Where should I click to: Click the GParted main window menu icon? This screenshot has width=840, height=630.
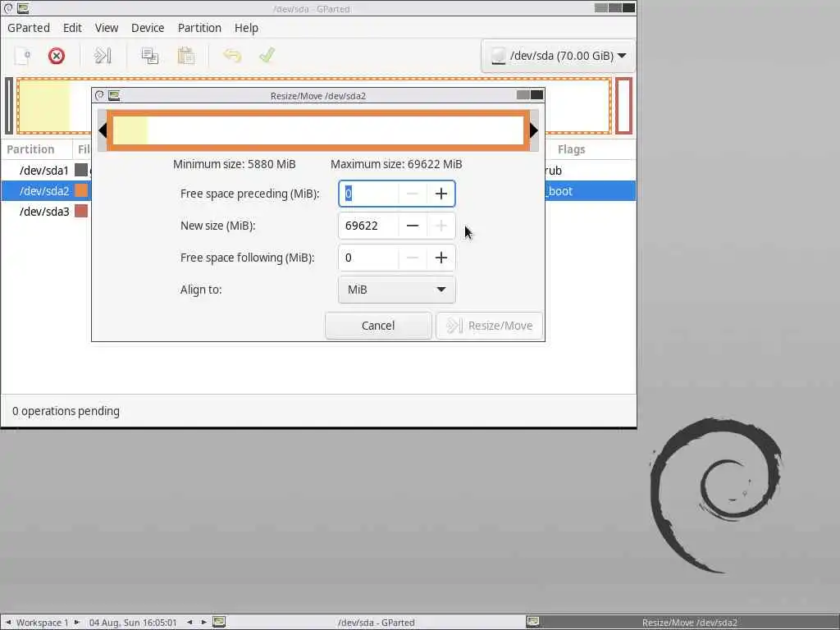pos(8,8)
